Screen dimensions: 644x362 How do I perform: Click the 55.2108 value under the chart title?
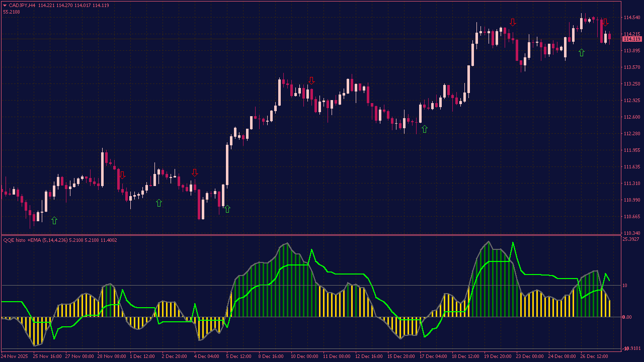point(12,12)
